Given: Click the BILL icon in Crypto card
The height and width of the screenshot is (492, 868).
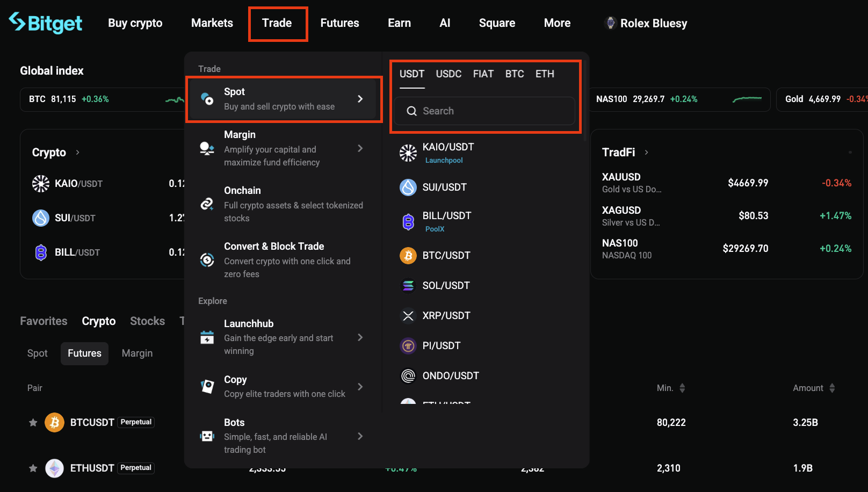Looking at the screenshot, I should click(41, 252).
